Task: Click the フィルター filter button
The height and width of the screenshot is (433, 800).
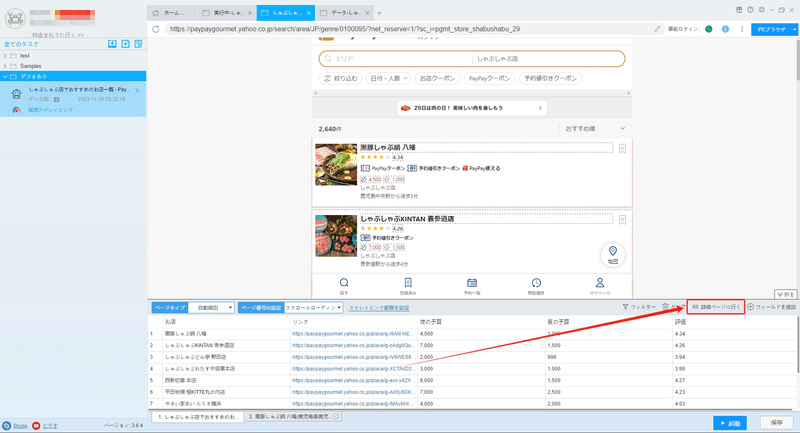Action: tap(639, 307)
